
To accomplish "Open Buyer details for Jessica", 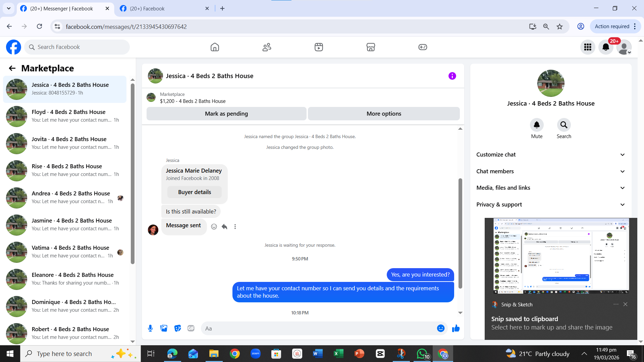I will pyautogui.click(x=195, y=192).
